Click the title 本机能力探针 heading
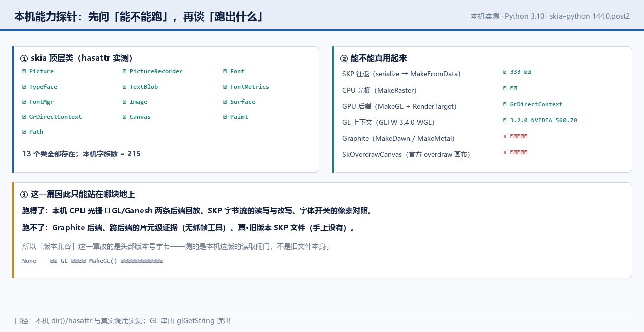644x332 pixels. click(x=139, y=17)
